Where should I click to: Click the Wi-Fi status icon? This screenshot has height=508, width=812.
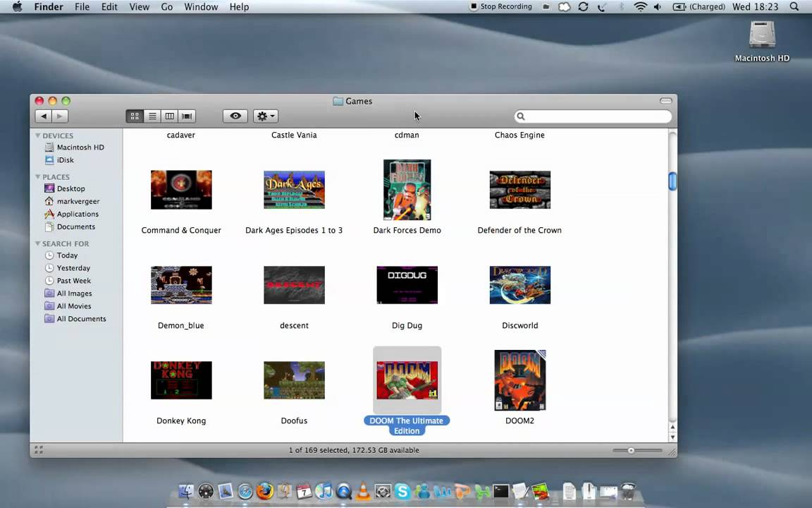click(641, 7)
